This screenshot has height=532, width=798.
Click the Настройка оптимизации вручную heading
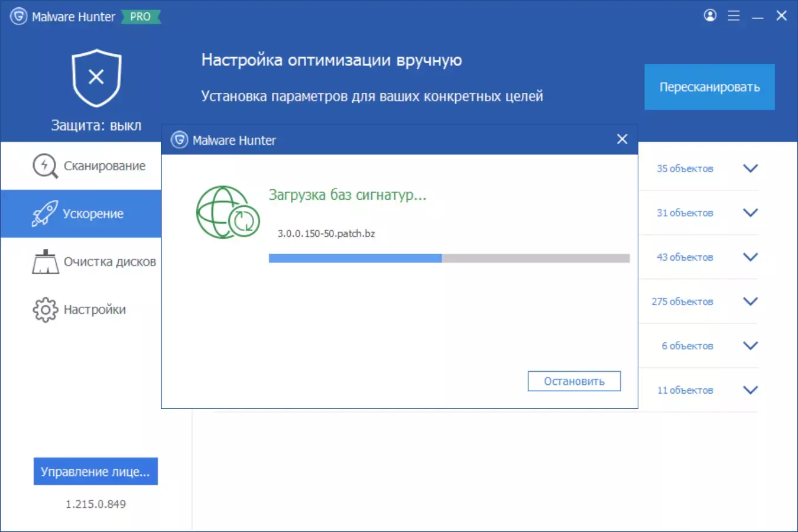(x=332, y=60)
